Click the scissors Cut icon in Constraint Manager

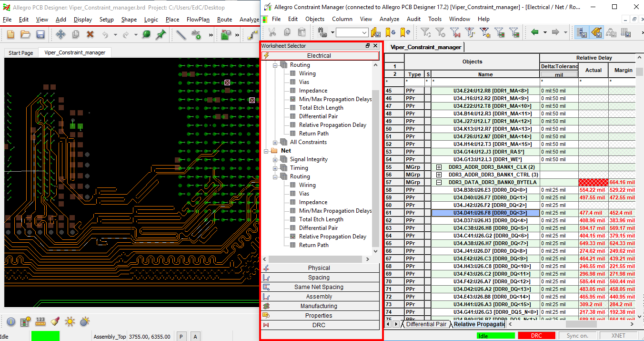[272, 32]
